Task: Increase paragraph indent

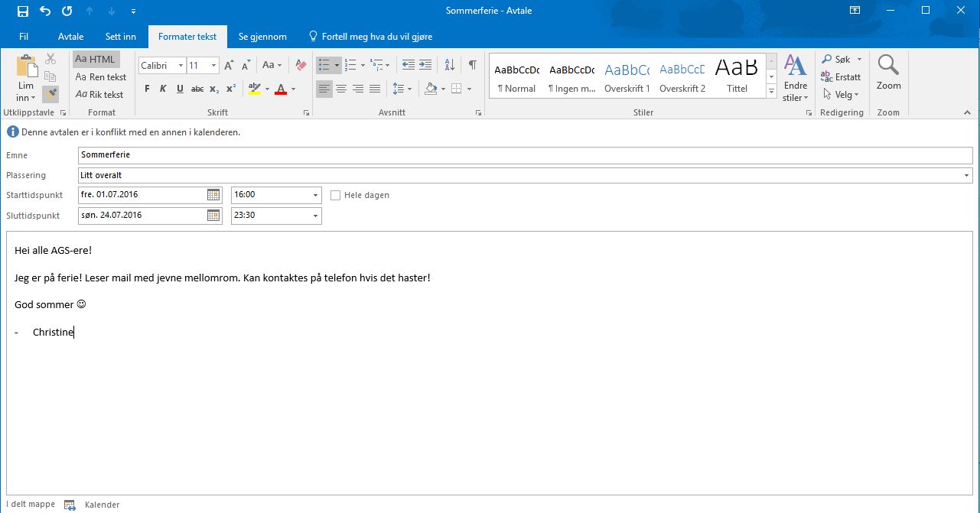Action: tap(425, 66)
